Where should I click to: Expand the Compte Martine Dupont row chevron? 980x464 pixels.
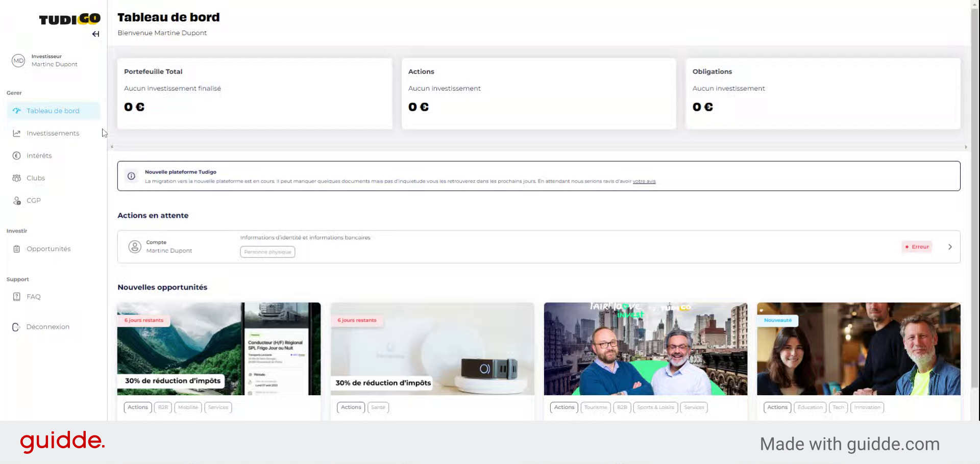(x=950, y=247)
